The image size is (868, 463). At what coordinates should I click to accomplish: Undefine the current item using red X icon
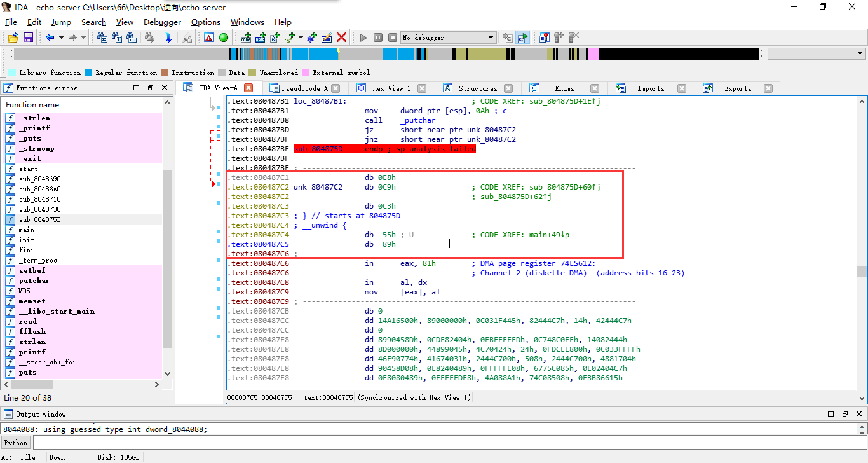(x=342, y=37)
